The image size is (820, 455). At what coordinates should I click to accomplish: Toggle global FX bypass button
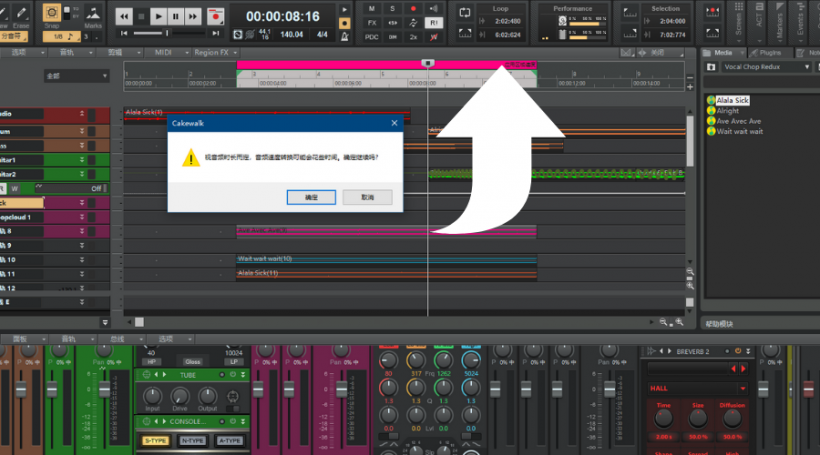tap(372, 23)
